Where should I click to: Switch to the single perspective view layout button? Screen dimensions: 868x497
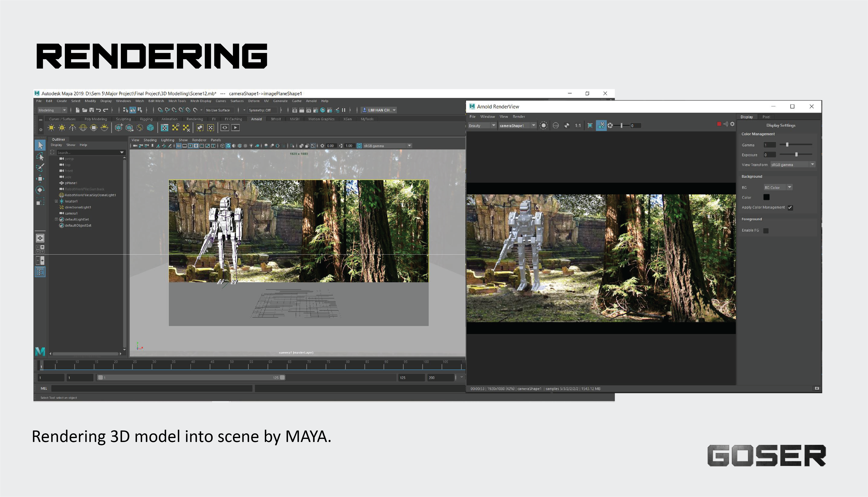tap(40, 238)
